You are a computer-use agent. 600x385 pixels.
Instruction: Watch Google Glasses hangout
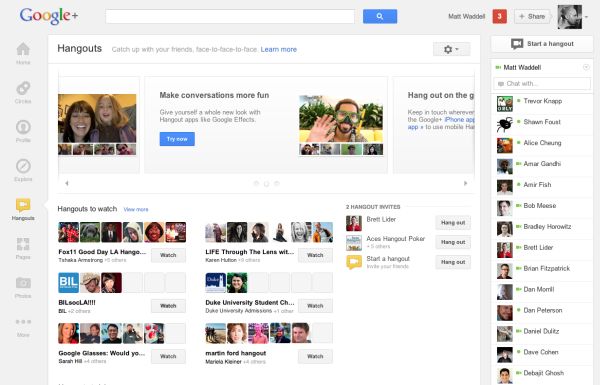click(168, 356)
